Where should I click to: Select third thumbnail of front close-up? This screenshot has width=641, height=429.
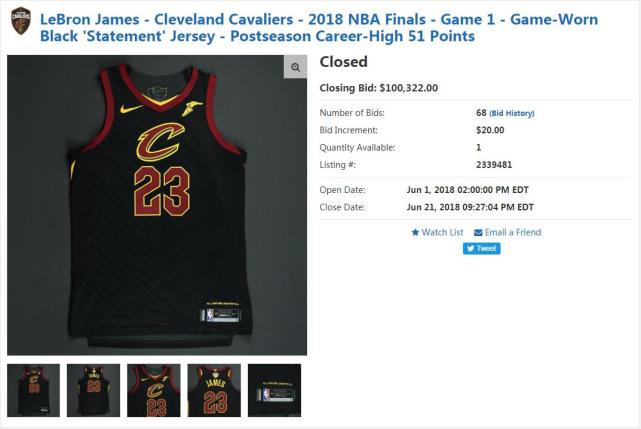(154, 391)
